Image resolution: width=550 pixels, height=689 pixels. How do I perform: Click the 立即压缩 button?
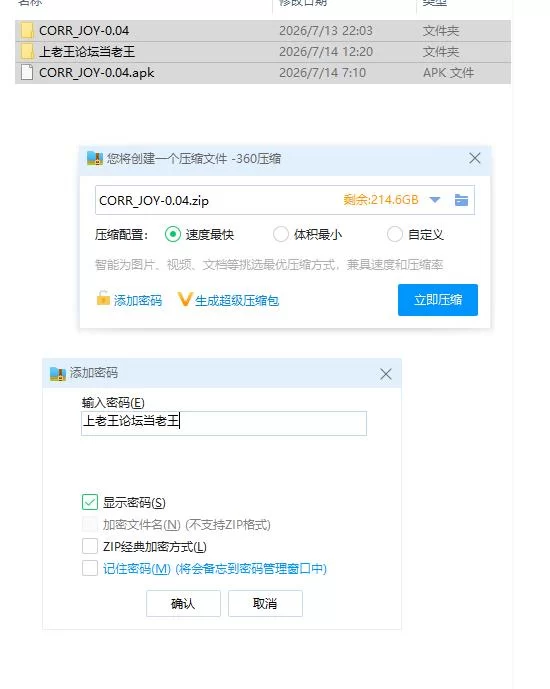pos(438,300)
